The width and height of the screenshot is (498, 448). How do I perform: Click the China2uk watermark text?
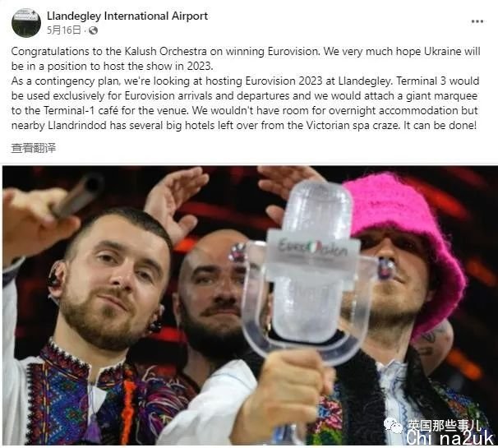click(450, 438)
